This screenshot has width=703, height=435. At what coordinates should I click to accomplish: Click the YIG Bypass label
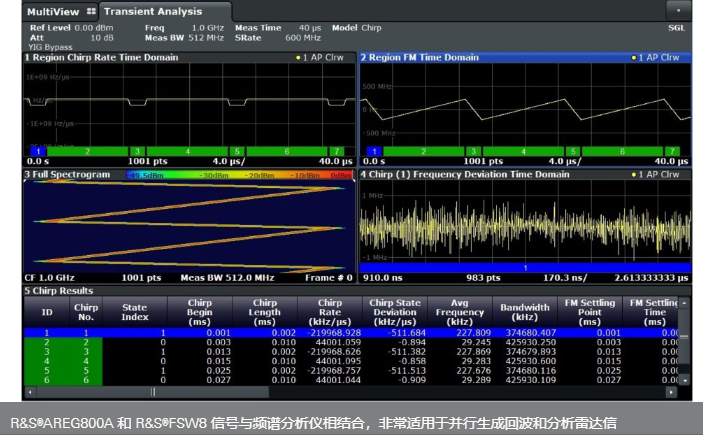[x=50, y=47]
